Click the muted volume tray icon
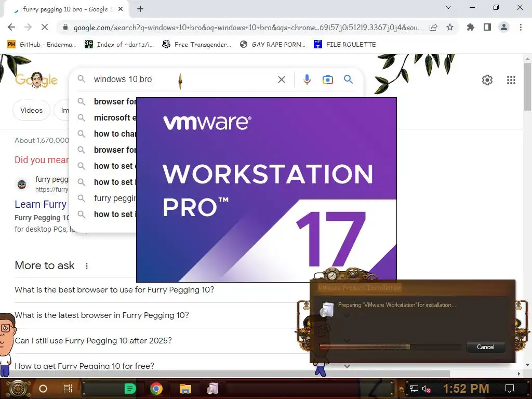Screen dimensions: 532x399 (x=426, y=389)
